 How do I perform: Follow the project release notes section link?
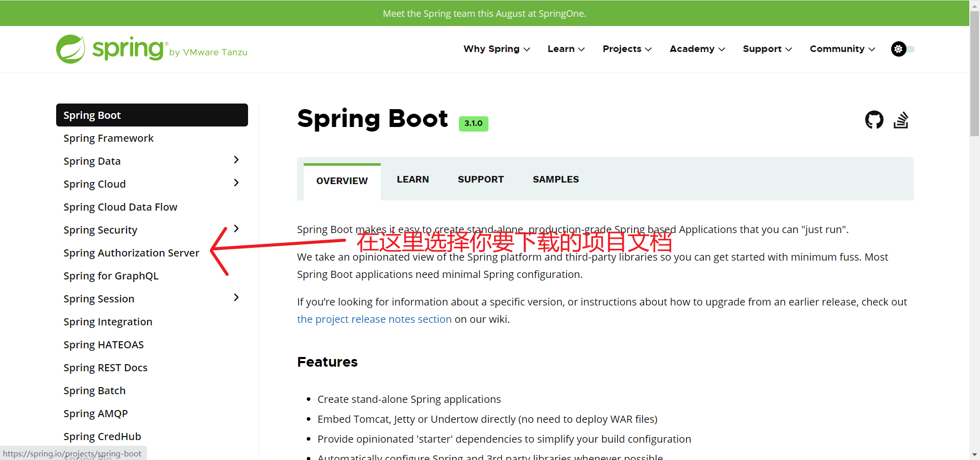point(374,319)
